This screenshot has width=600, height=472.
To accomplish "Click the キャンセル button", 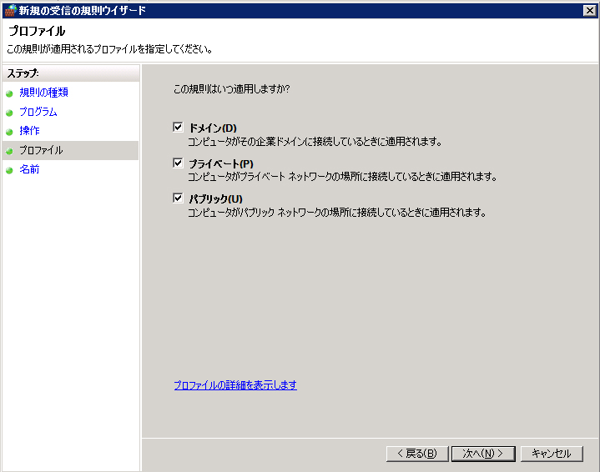I will [x=551, y=454].
